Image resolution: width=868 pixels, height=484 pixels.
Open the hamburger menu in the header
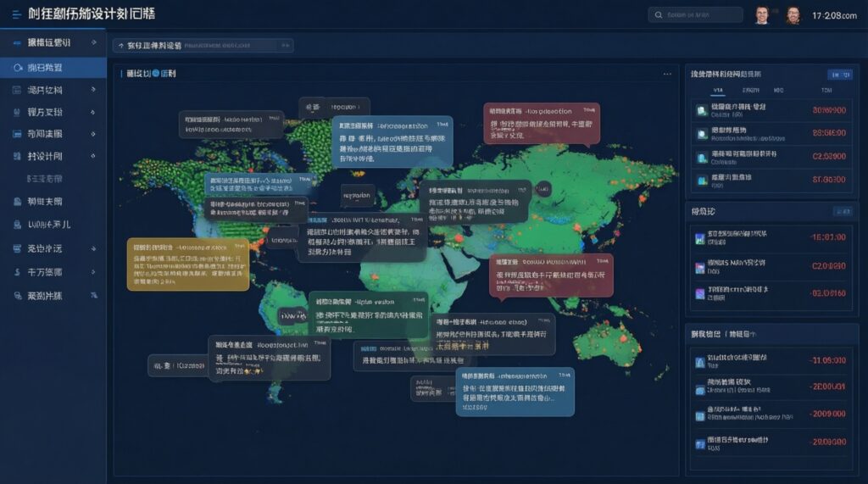pos(16,14)
